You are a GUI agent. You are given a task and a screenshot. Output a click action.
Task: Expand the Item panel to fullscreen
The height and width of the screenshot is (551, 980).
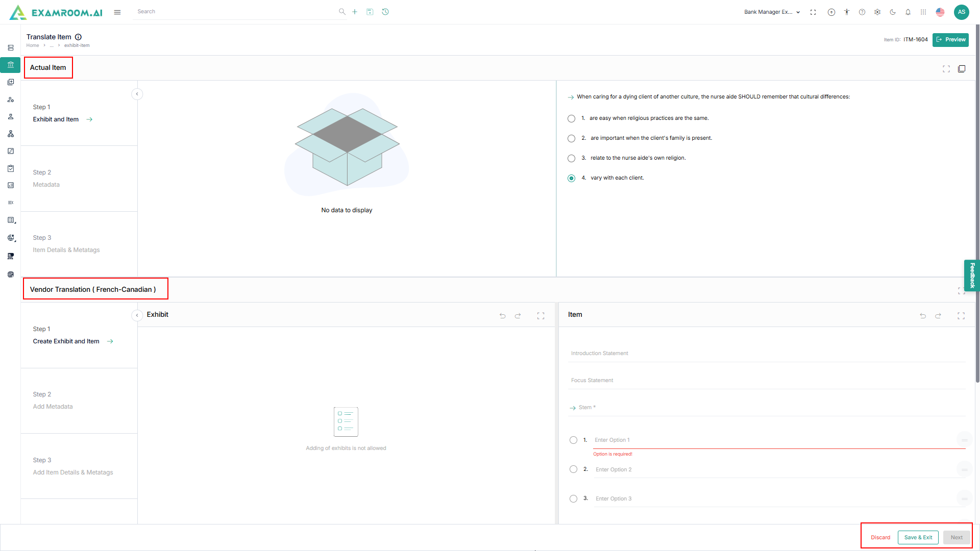[x=961, y=316]
